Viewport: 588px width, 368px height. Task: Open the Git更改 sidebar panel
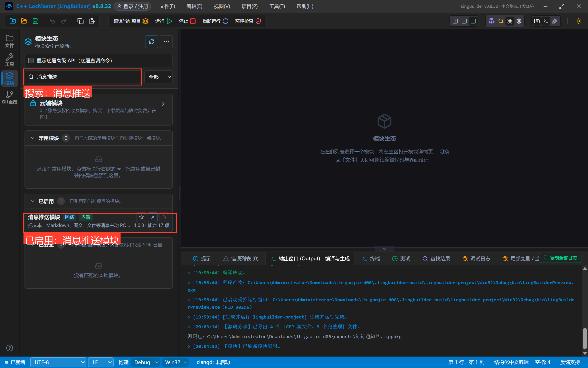(9, 97)
